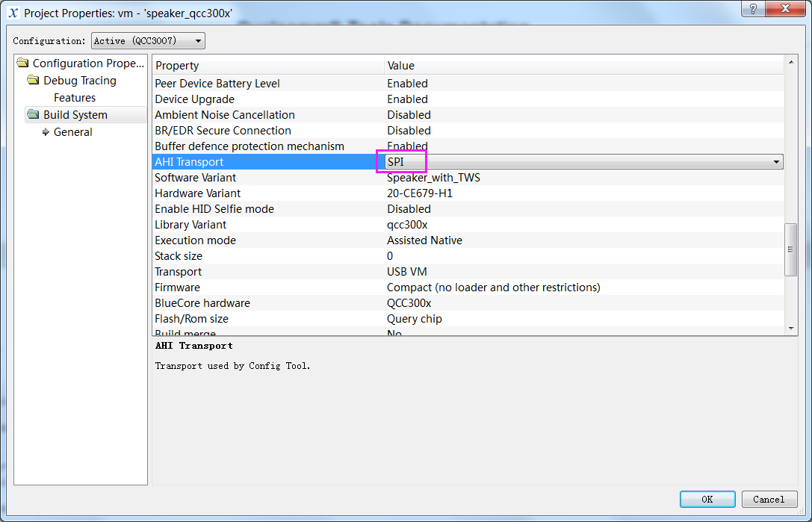Click the Cancel button

coord(769,499)
